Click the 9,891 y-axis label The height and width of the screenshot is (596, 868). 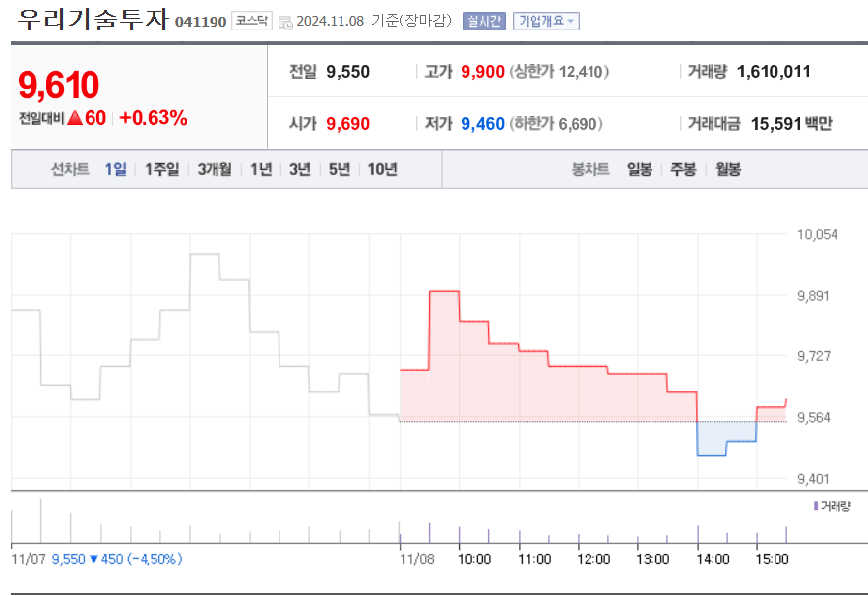click(x=813, y=296)
